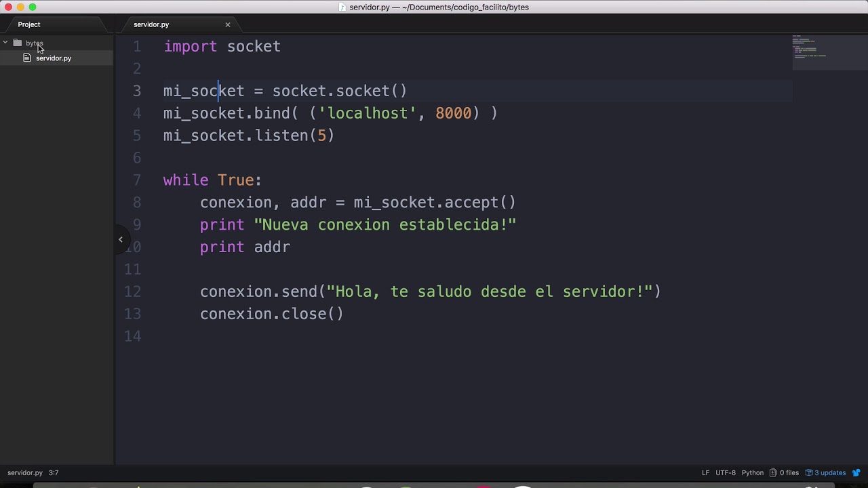Click print addr on line 10
868x488 pixels.
click(x=245, y=247)
